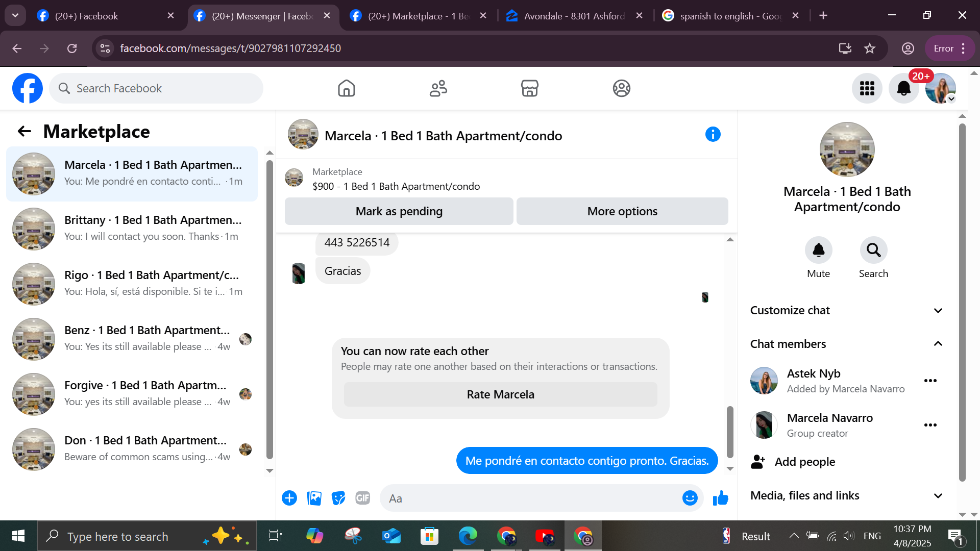Open the GIF picker
This screenshot has width=980, height=551.
[x=362, y=498]
